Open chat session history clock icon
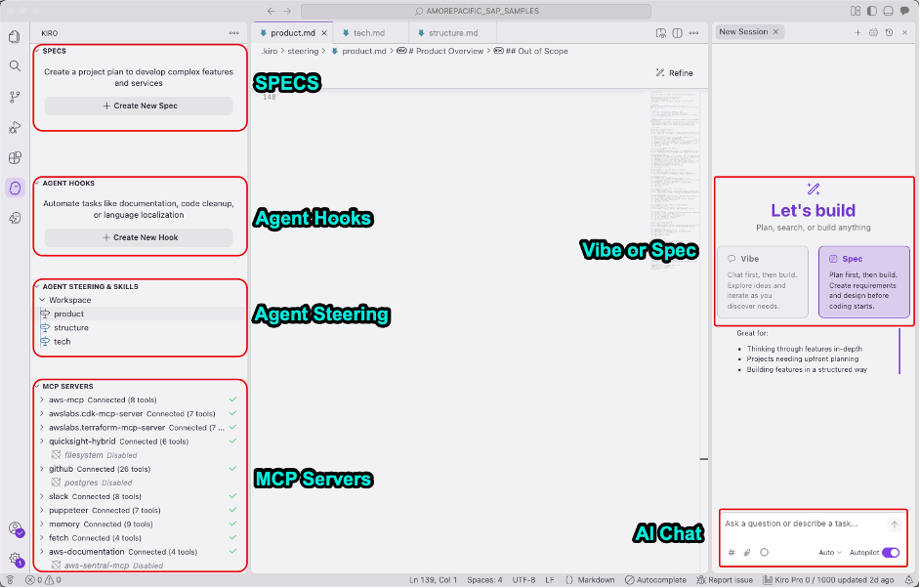This screenshot has width=920, height=588. pos(888,32)
